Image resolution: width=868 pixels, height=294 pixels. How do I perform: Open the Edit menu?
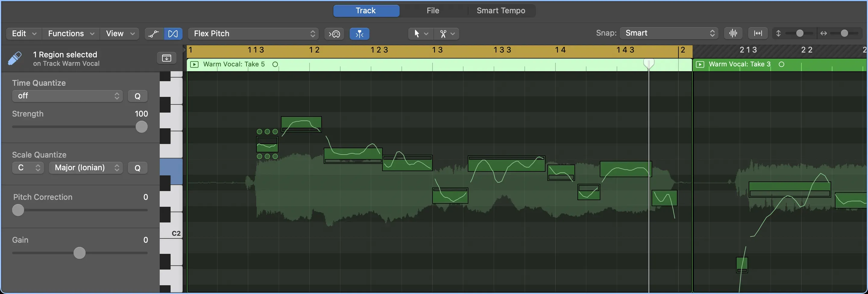pos(24,34)
